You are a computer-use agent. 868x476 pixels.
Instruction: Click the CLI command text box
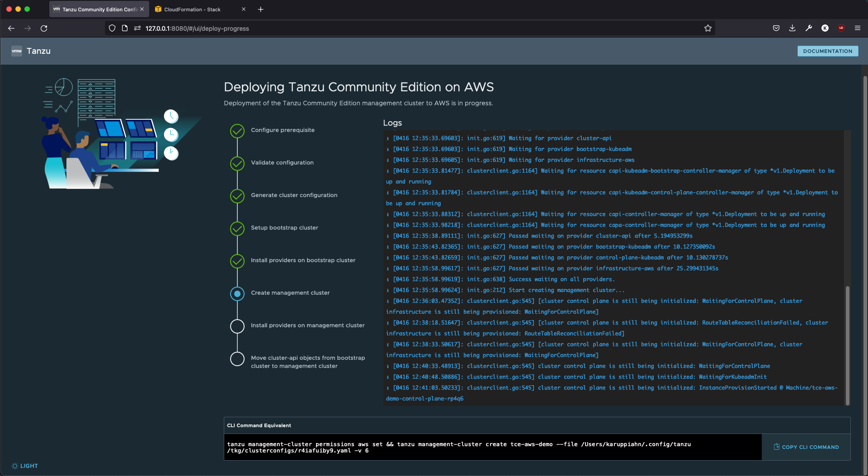pyautogui.click(x=493, y=447)
